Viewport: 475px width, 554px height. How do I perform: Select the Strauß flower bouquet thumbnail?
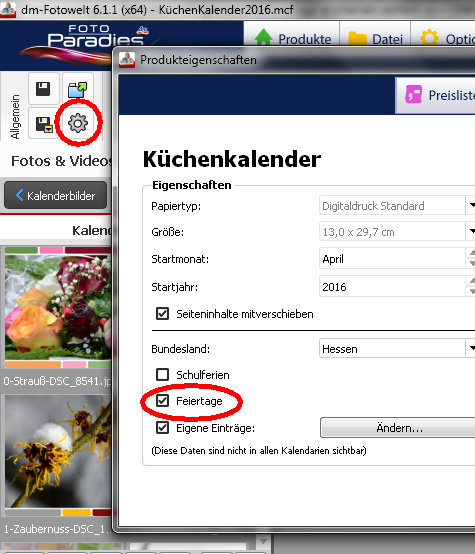tap(58, 307)
